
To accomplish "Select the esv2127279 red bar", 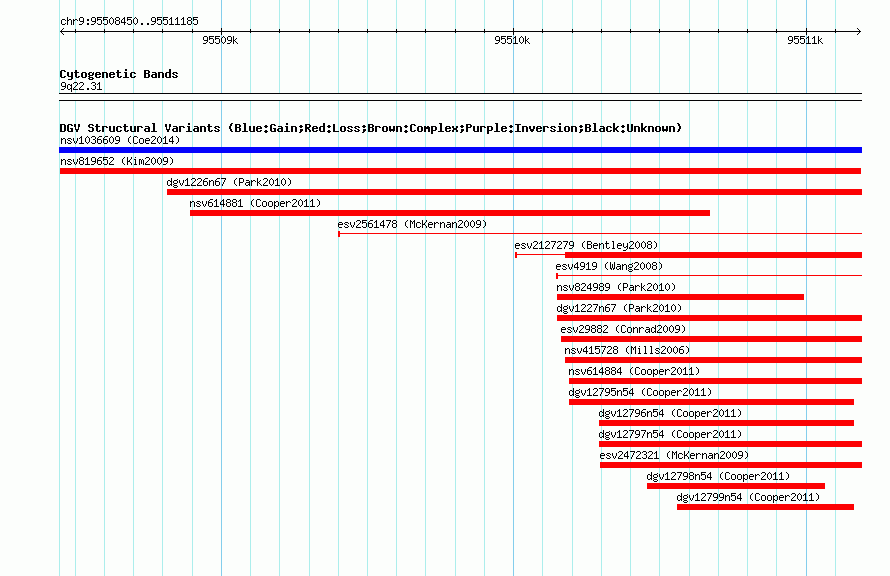I will (x=713, y=255).
